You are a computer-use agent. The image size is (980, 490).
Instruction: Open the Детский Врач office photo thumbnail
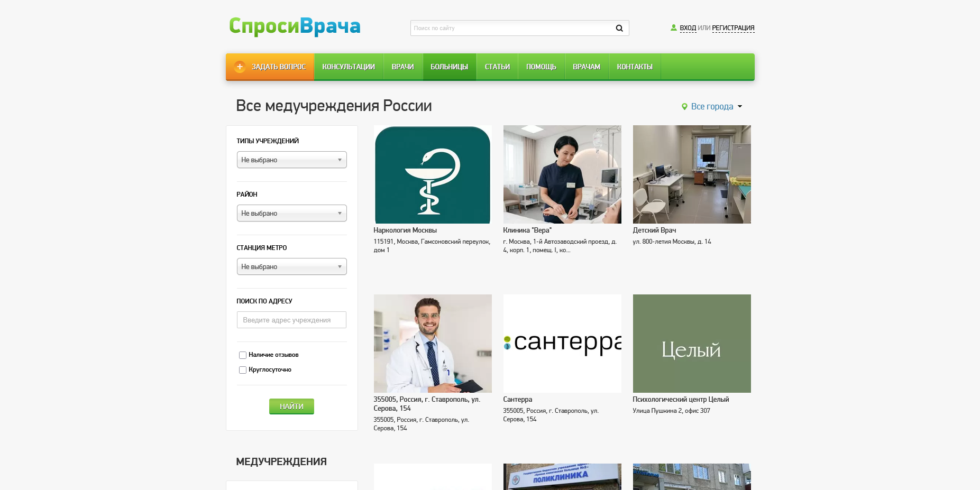(692, 174)
